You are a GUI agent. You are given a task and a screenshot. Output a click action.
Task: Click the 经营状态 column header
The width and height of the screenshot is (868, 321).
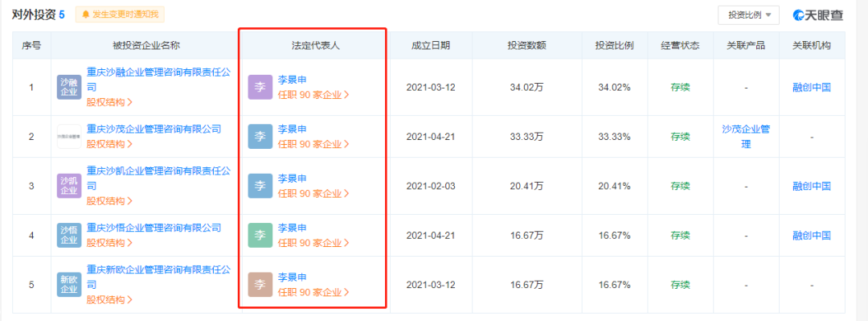tap(681, 46)
